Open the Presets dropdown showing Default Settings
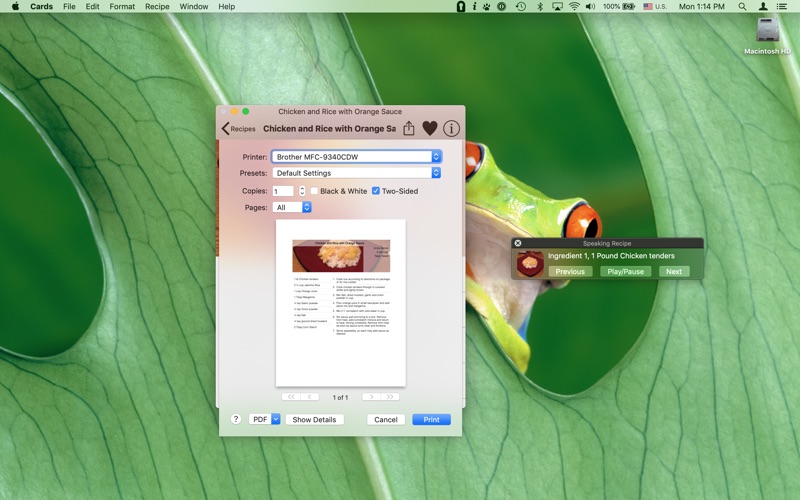Screen dimensions: 800x500 (357, 173)
